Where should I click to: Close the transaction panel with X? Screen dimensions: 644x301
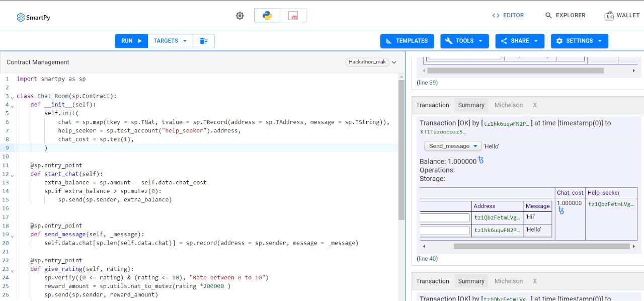click(535, 105)
